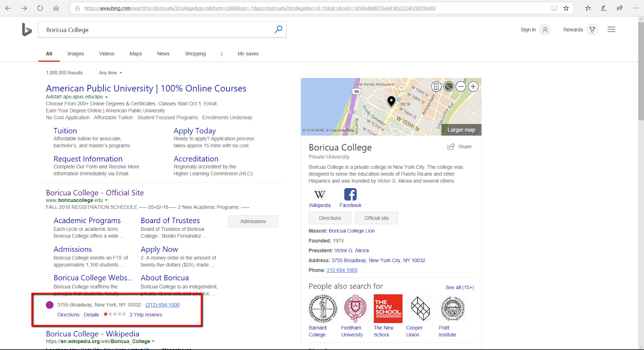Open the Boricua College Lion mascot link
644x350 pixels.
pos(352,231)
